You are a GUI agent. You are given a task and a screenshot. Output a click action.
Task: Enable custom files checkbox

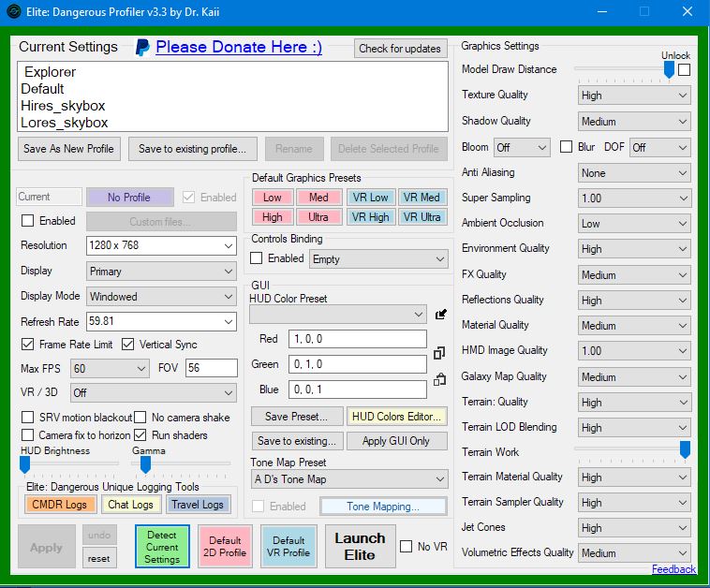pos(27,220)
